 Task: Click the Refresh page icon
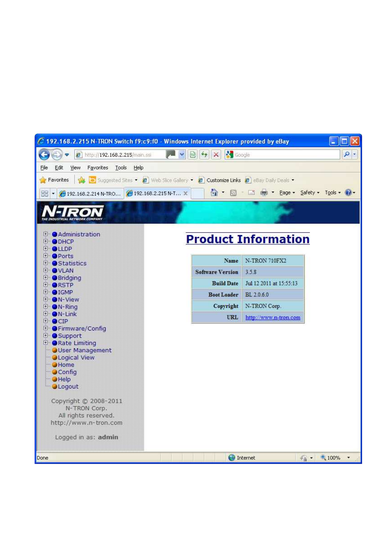204,155
